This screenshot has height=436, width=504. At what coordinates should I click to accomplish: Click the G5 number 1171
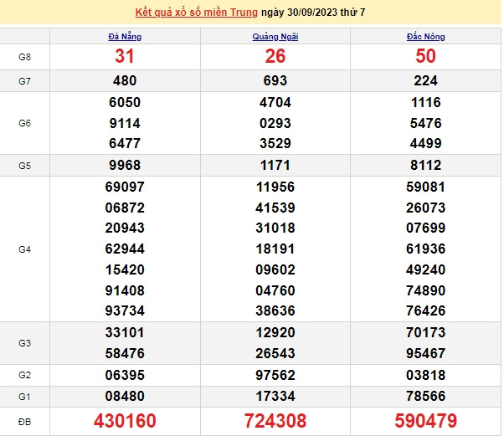[275, 165]
